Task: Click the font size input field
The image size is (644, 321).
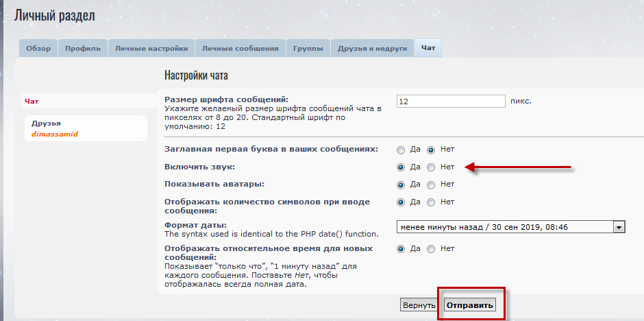Action: tap(451, 101)
